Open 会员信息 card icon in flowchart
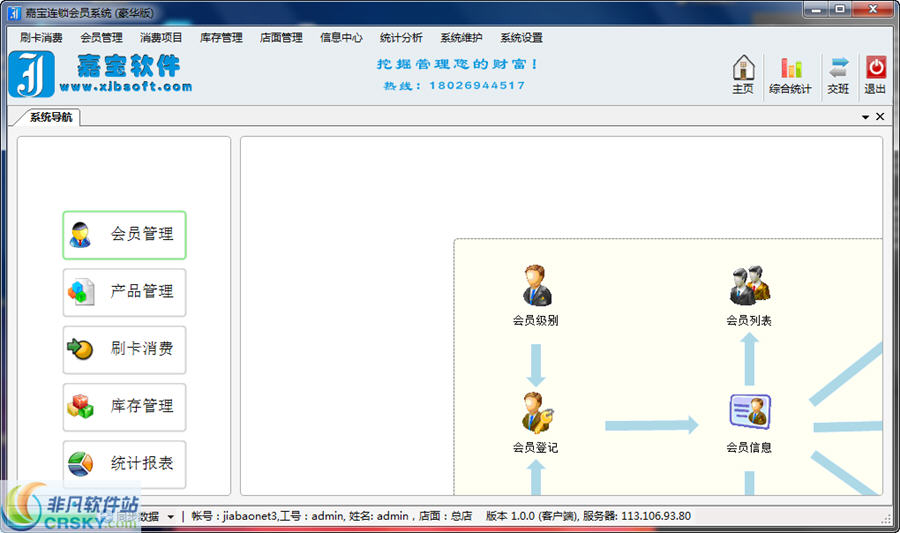The height and width of the screenshot is (533, 900). point(750,412)
